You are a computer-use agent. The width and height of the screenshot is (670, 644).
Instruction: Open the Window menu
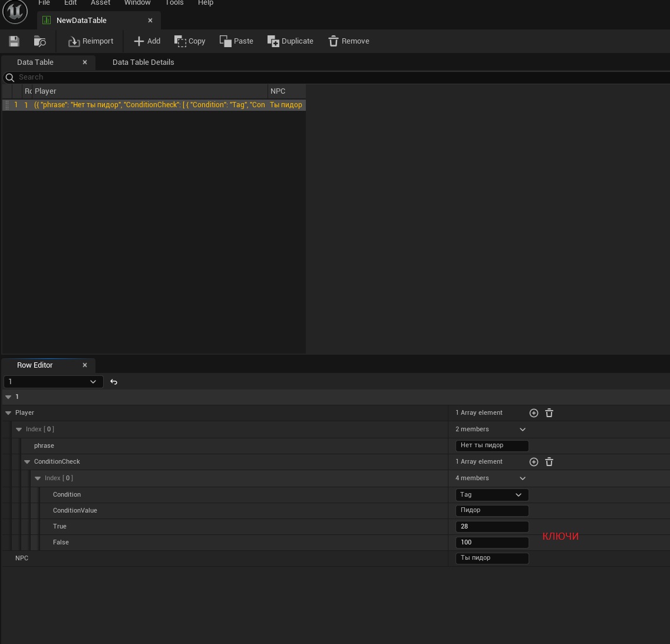point(137,3)
